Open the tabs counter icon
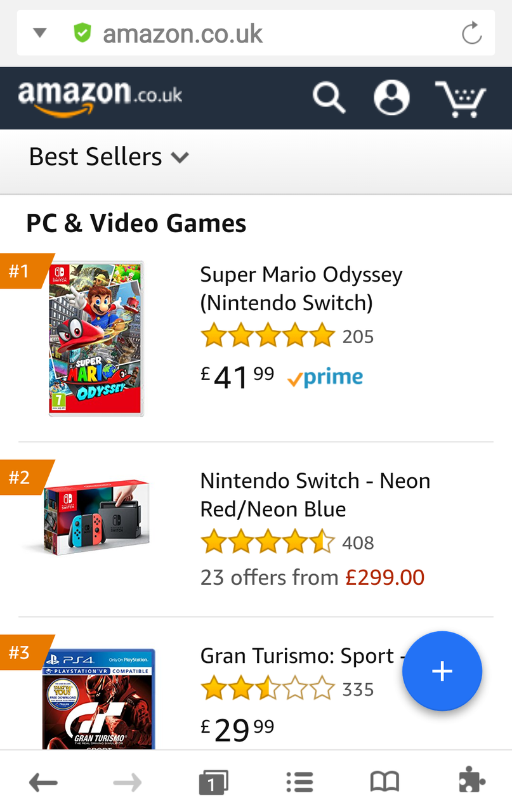Screen dimensions: 512x812 pyautogui.click(x=213, y=783)
